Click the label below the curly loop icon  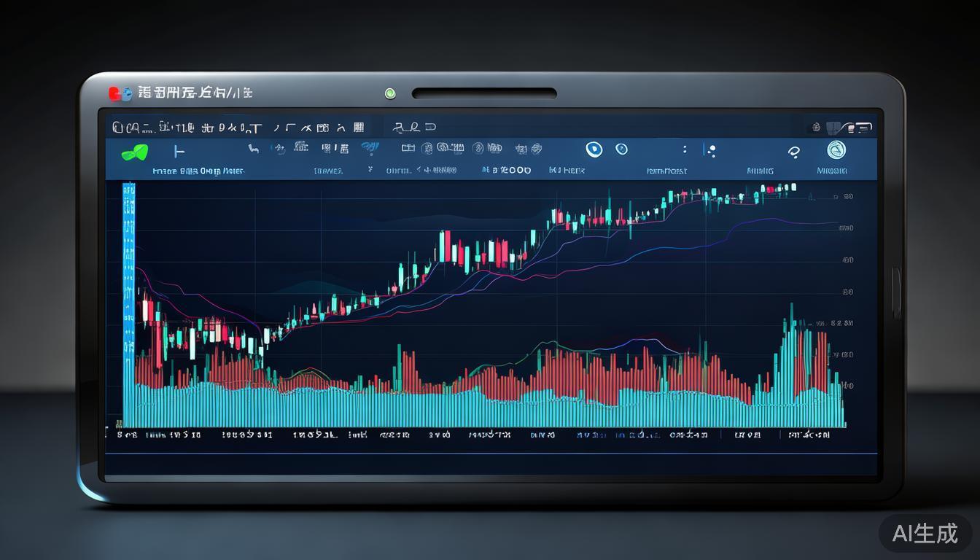coord(760,171)
